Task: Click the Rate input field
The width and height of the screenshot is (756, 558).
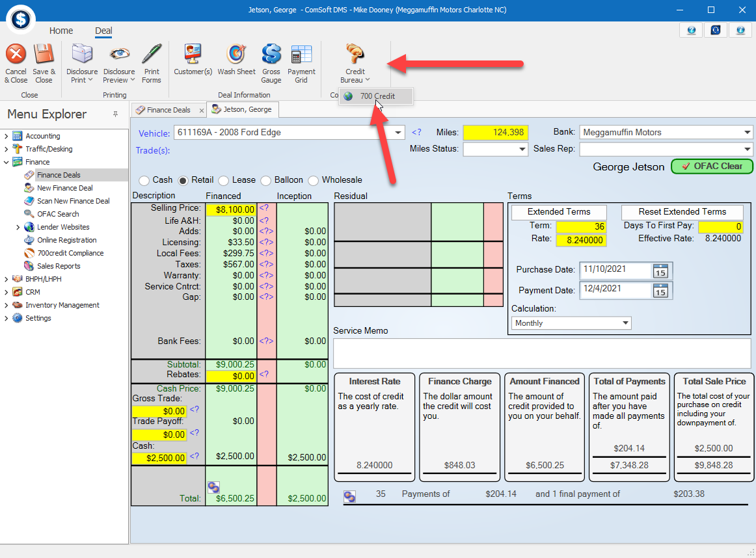Action: (x=581, y=241)
